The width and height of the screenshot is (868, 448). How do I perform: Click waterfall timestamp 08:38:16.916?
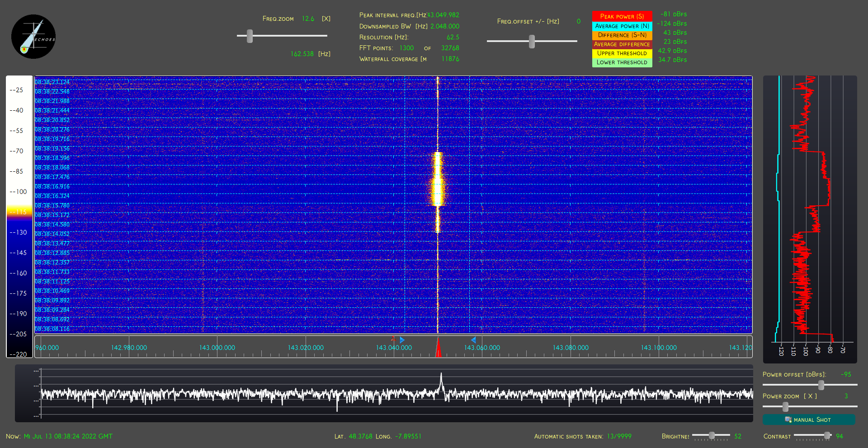[x=52, y=186]
